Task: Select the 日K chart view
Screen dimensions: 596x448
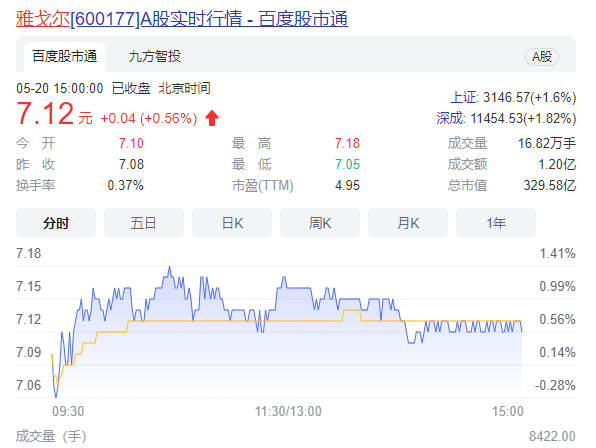Action: [232, 223]
